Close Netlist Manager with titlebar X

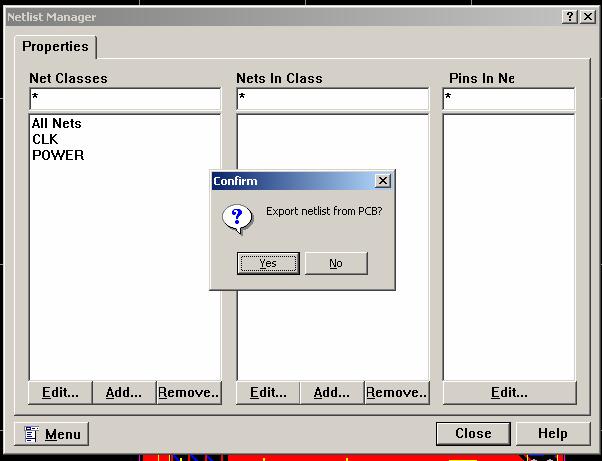tap(588, 17)
